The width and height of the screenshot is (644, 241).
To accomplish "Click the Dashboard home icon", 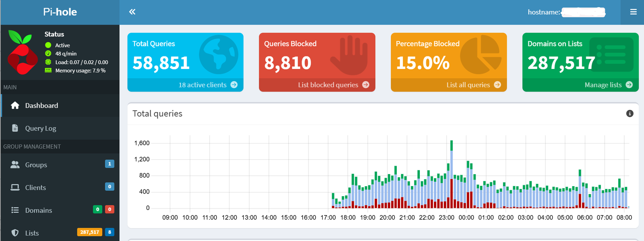I will (15, 106).
